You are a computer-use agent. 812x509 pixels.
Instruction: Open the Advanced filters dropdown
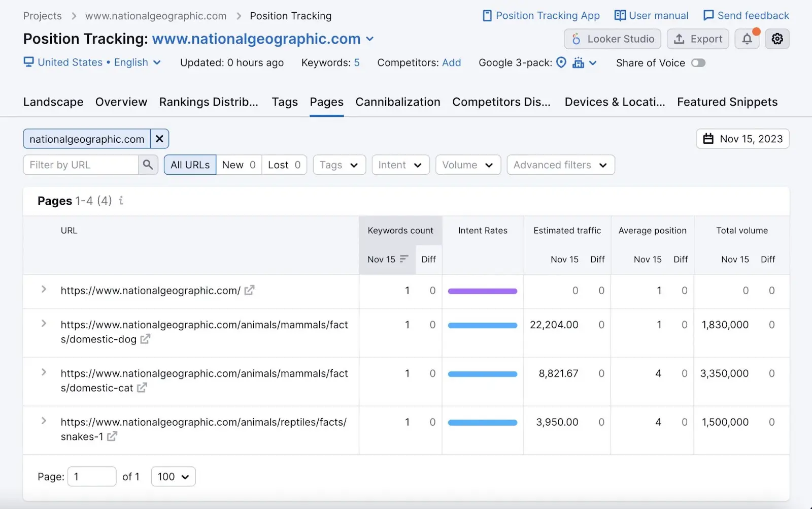(x=561, y=165)
